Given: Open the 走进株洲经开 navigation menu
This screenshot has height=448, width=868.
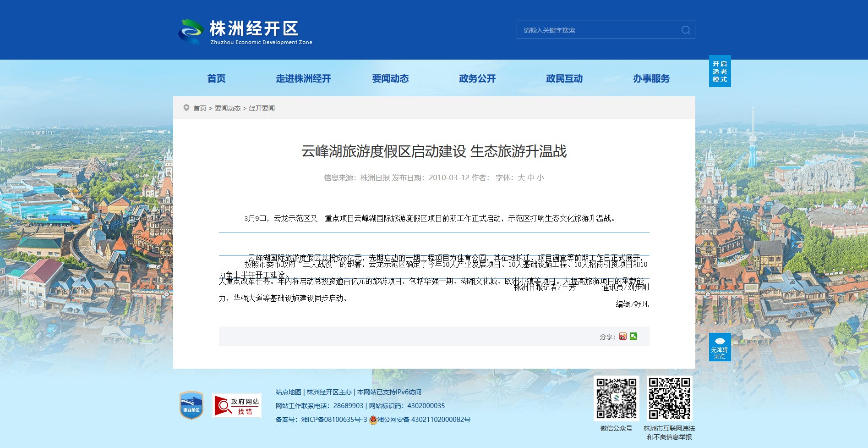Looking at the screenshot, I should (x=303, y=79).
